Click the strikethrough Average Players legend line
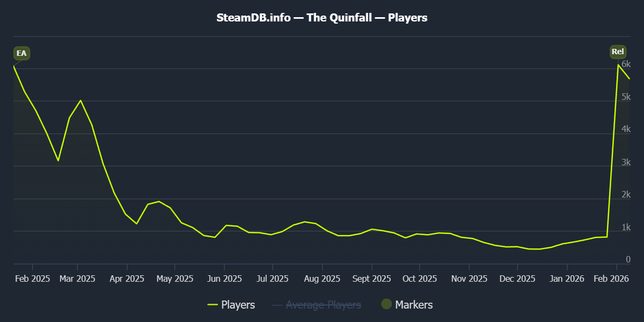Viewport: 644px width, 322px height. coord(277,305)
